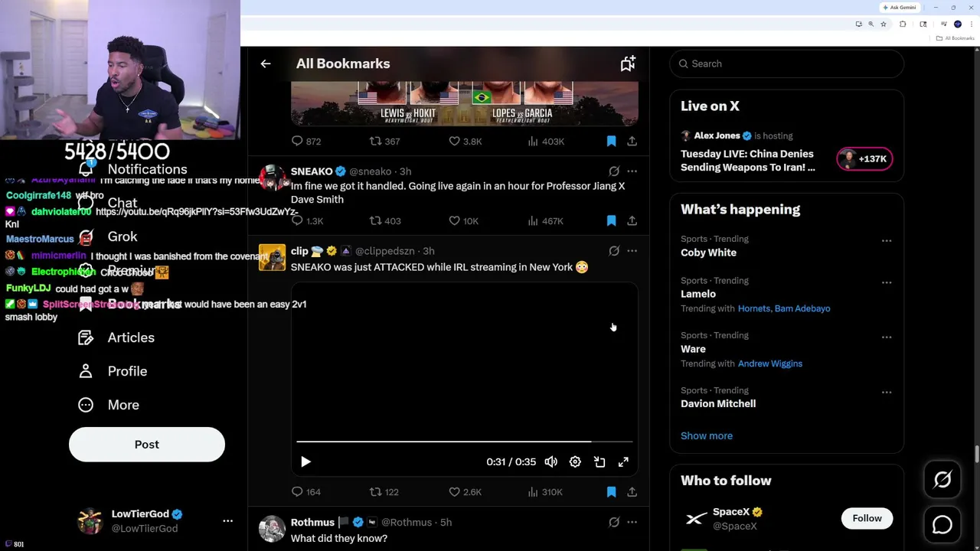980x551 pixels.
Task: Open the add bookmark folder icon
Action: click(628, 64)
